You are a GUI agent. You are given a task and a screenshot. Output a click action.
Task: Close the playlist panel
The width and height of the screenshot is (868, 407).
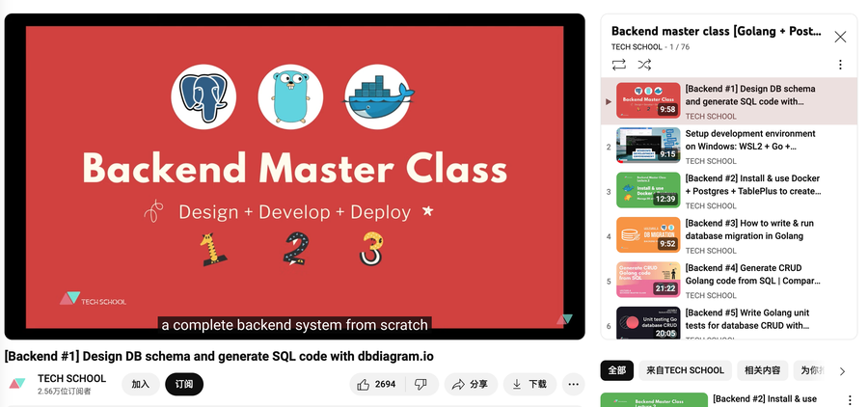click(840, 37)
